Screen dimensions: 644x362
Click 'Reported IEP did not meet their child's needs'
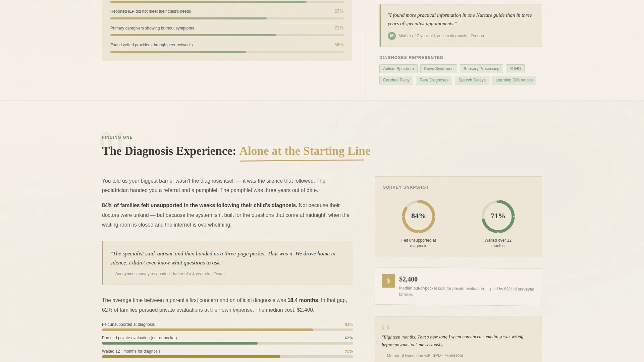(151, 11)
